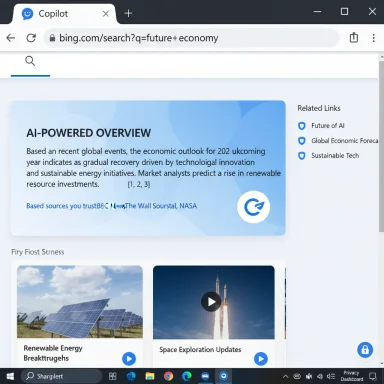Click the page vertical scrollbar thumb
This screenshot has height=384, width=384.
click(381, 147)
